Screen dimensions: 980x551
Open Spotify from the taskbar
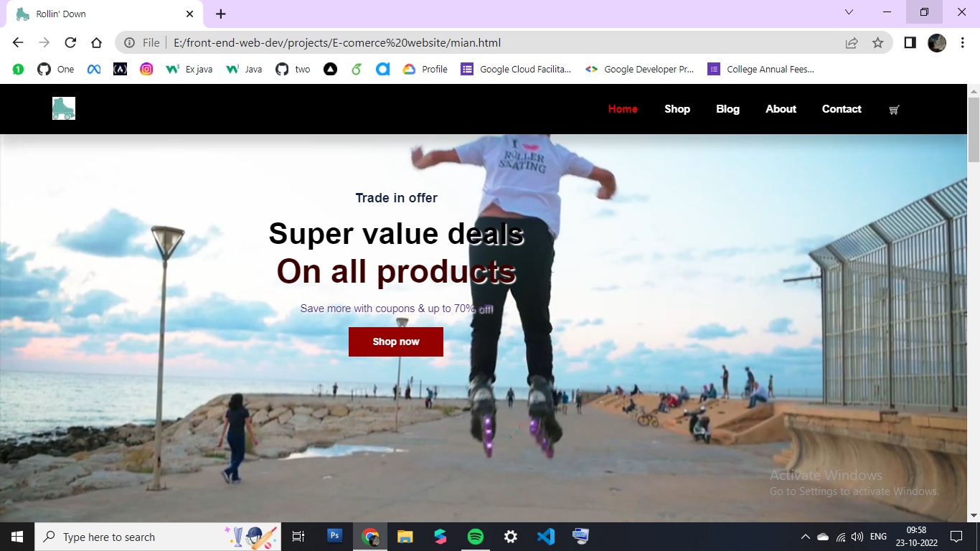[476, 536]
